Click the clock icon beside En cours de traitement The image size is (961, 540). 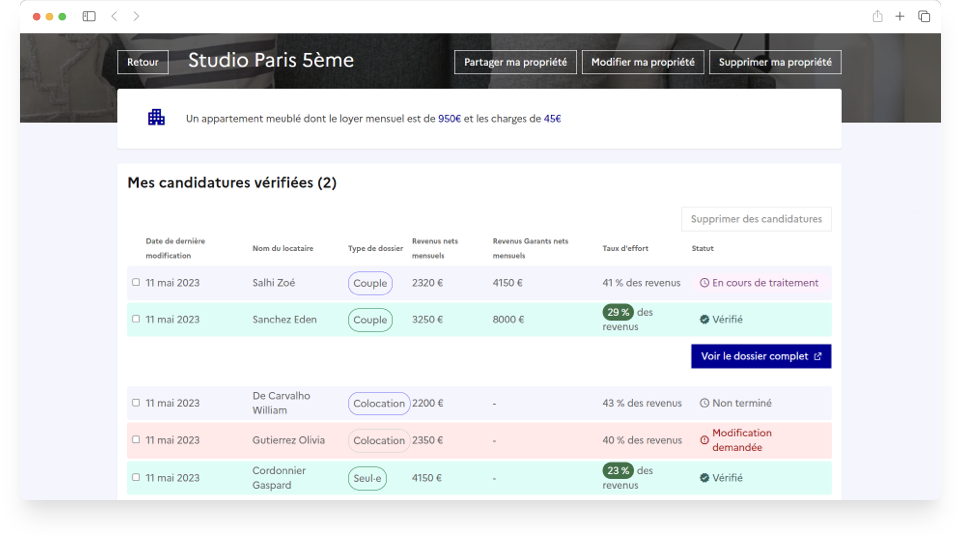704,283
